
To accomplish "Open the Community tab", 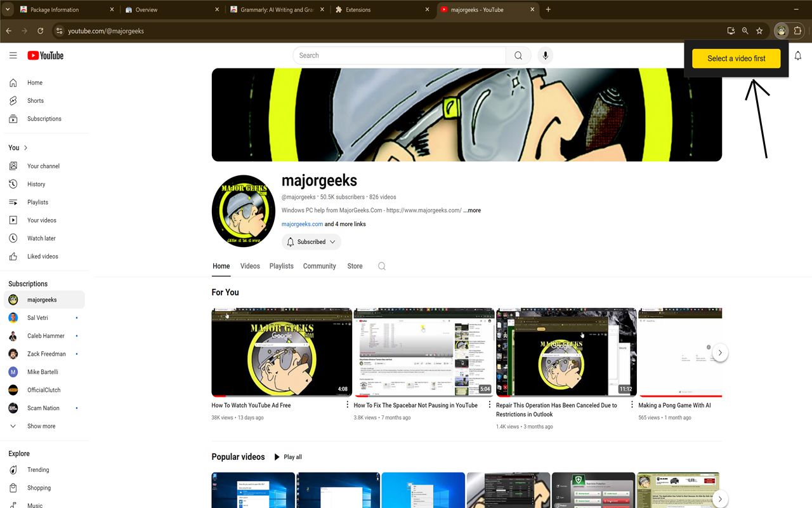I will coord(319,266).
